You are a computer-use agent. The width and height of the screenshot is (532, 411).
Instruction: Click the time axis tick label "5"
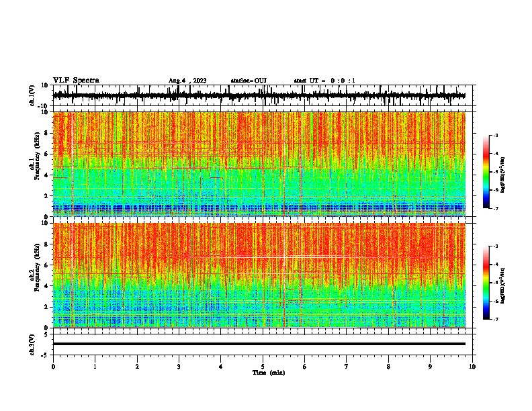[x=263, y=367]
